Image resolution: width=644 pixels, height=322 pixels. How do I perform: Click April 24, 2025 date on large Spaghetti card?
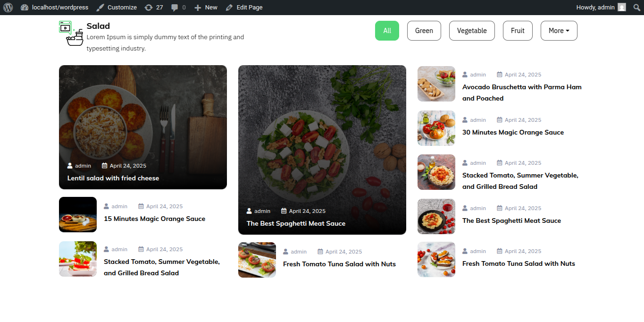[x=307, y=211]
